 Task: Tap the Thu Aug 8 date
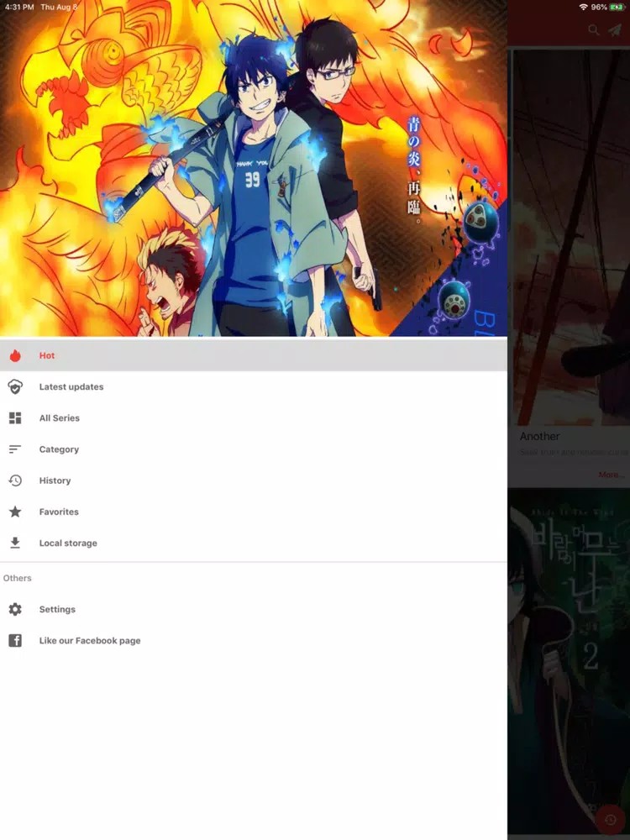point(59,7)
